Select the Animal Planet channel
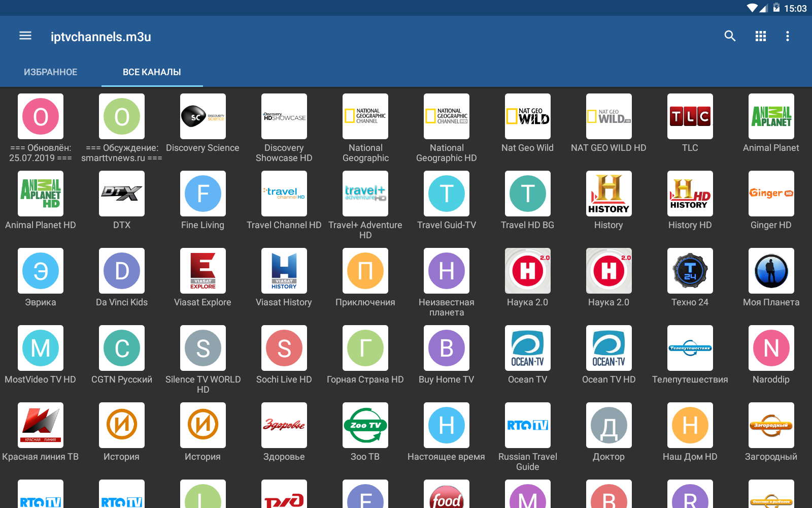The width and height of the screenshot is (812, 508). pos(771,116)
